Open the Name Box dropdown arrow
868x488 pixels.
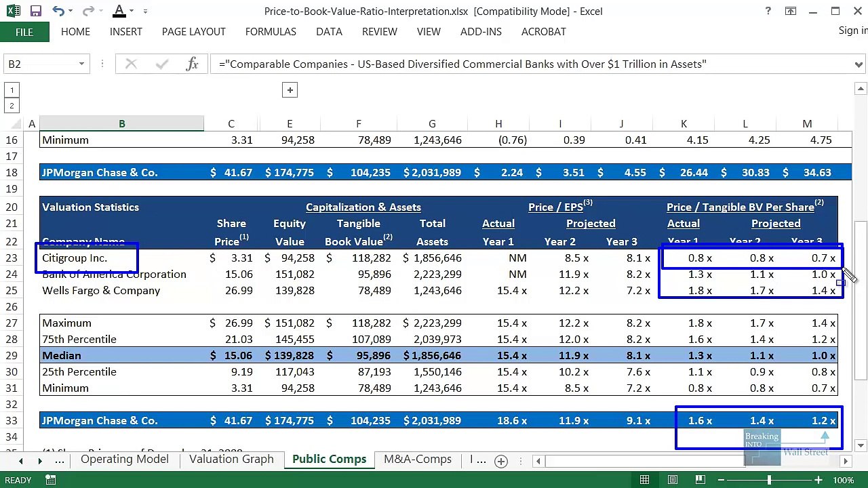point(81,64)
